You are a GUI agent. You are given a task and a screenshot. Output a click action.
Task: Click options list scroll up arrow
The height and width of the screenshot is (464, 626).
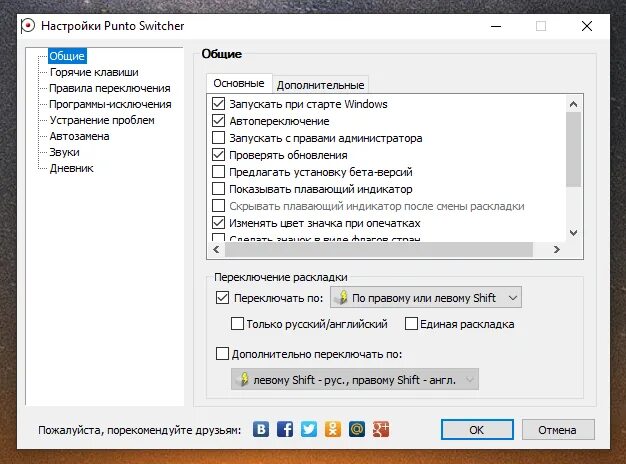[x=573, y=104]
